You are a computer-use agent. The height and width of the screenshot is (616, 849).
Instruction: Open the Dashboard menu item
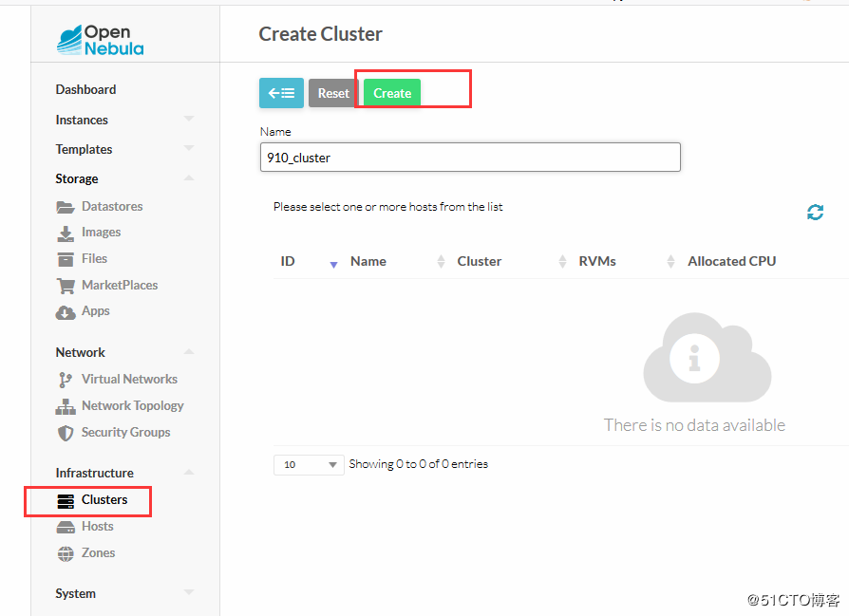click(x=85, y=90)
